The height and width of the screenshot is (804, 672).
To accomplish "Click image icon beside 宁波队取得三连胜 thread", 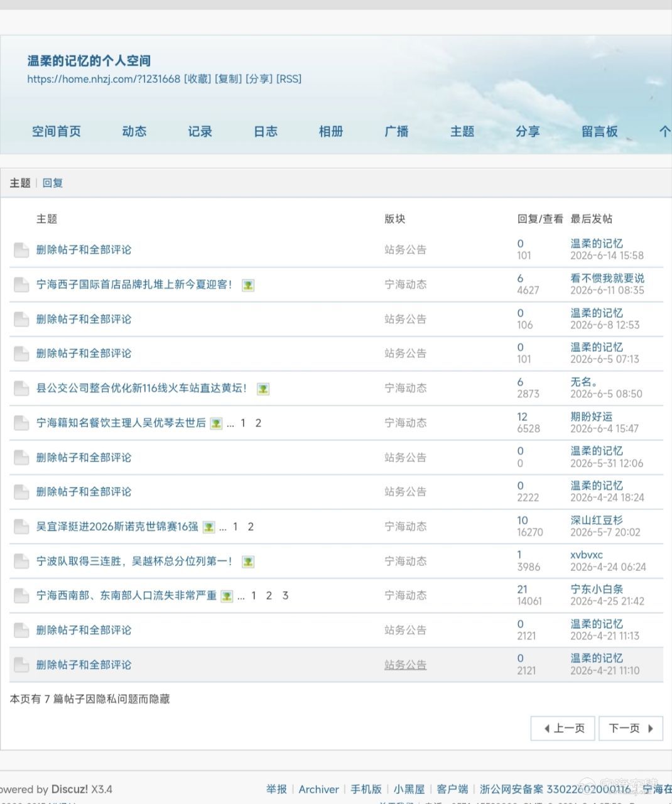I will pos(248,562).
